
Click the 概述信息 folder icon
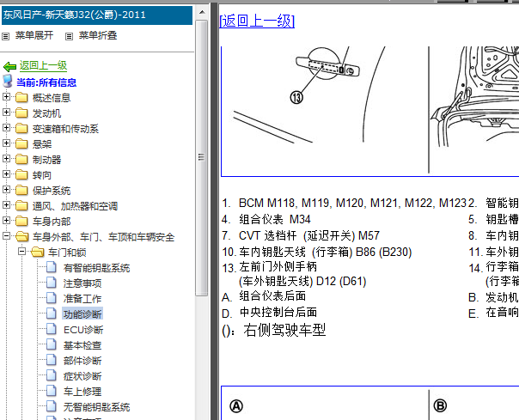click(x=21, y=97)
